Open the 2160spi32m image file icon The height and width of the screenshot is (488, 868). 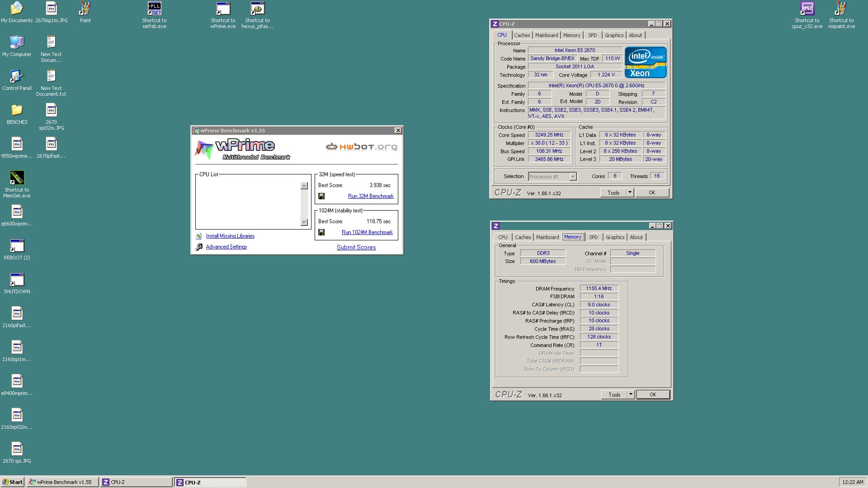coord(17,419)
